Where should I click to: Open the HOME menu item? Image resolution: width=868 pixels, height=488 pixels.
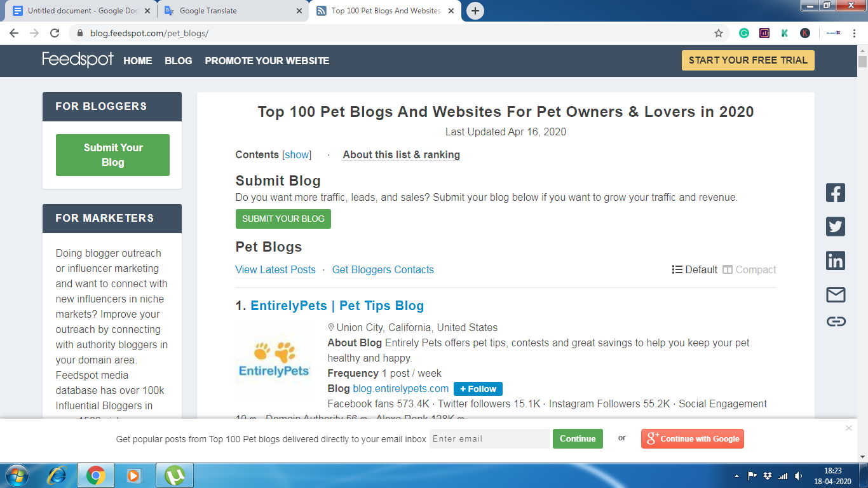coord(138,61)
